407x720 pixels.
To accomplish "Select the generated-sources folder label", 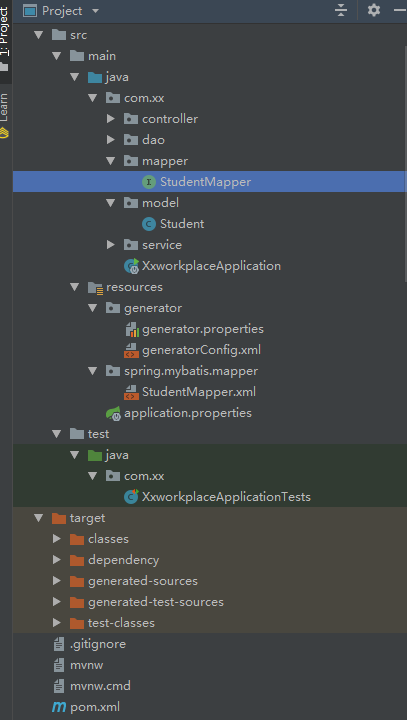I will tap(143, 581).
